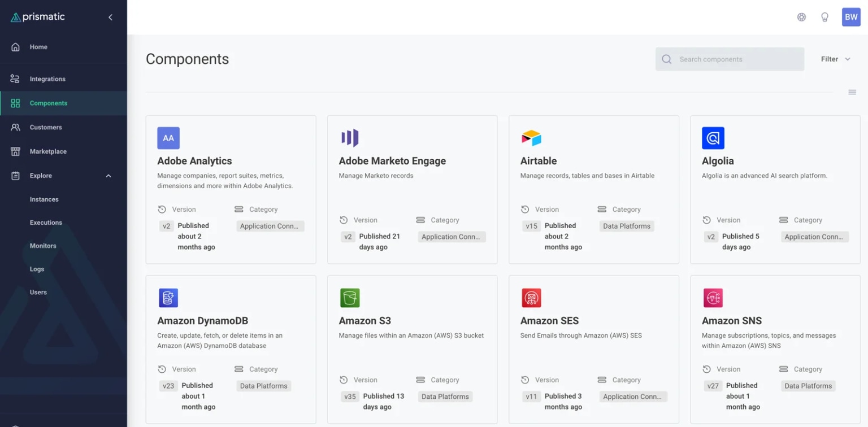Image resolution: width=868 pixels, height=427 pixels.
Task: Click the Explore clipboard icon
Action: (15, 176)
